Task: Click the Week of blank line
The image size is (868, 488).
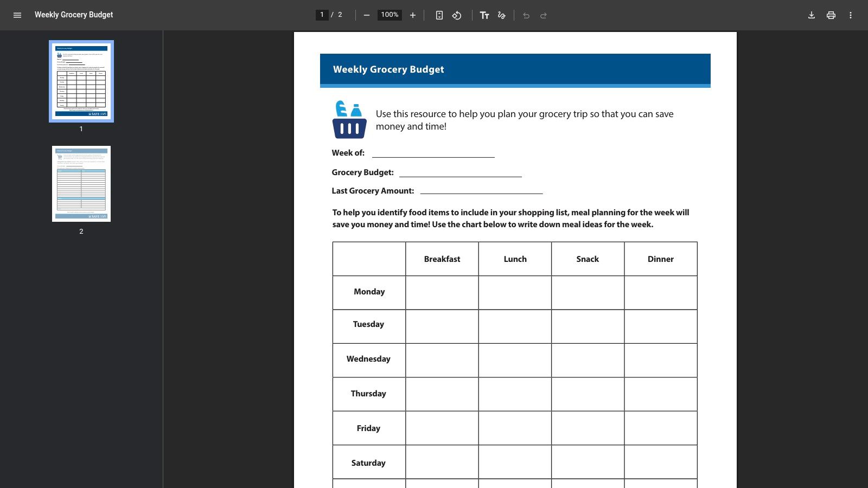Action: pyautogui.click(x=433, y=153)
